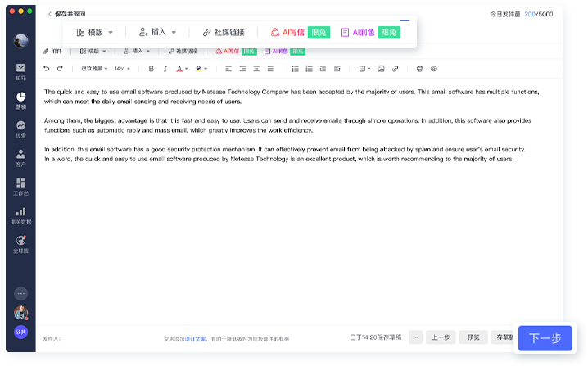Open the text highlight color picker

[x=200, y=69]
